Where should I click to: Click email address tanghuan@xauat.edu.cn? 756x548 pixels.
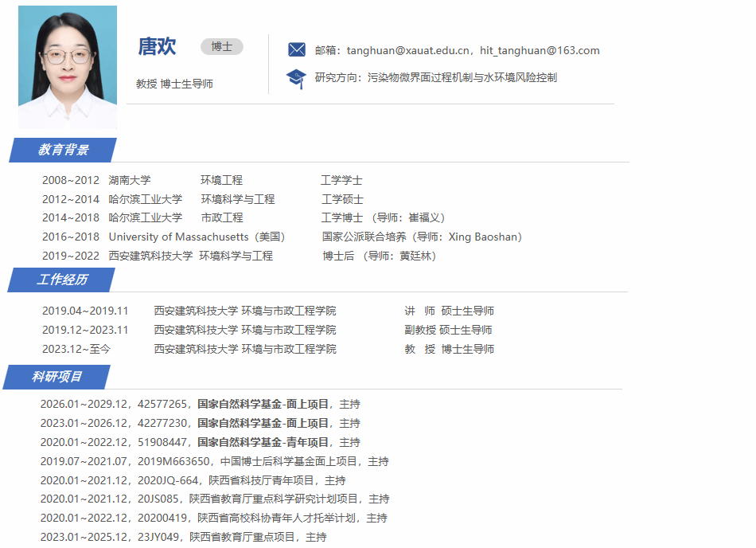point(409,51)
